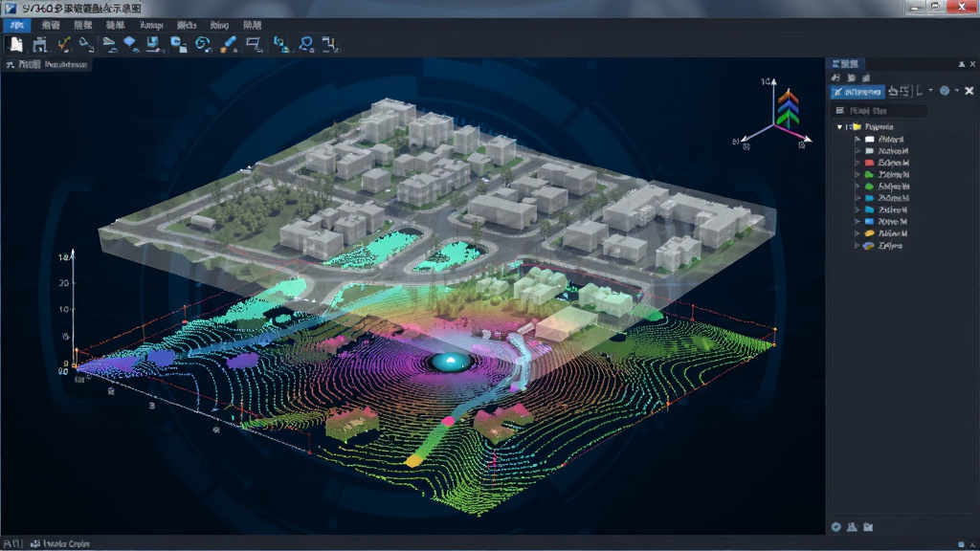Viewport: 980px width, 551px height.
Task: Click the white color swatch in layer tree
Action: pos(869,140)
